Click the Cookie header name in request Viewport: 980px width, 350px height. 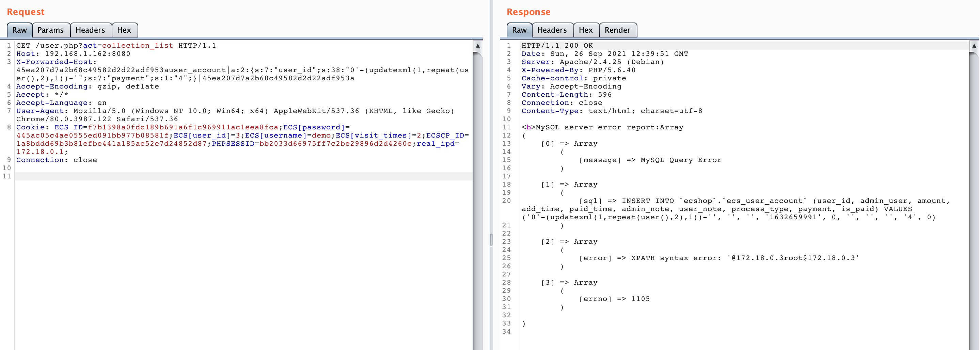32,127
